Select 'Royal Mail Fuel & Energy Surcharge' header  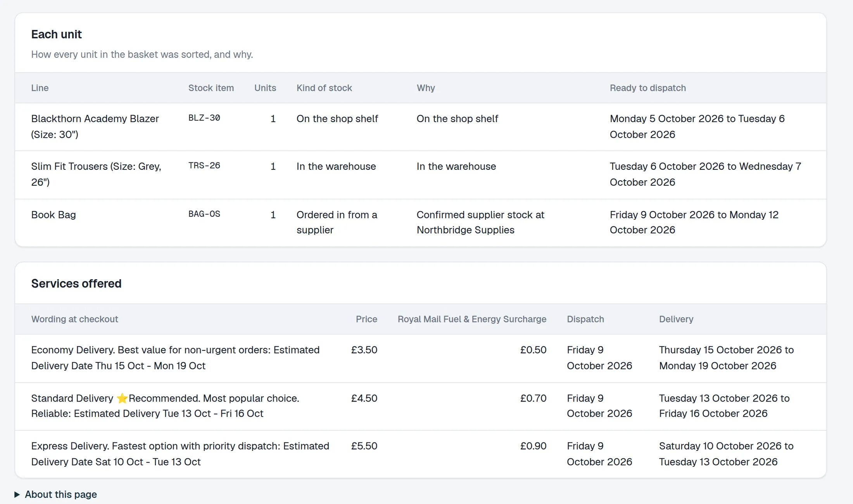[x=472, y=319]
